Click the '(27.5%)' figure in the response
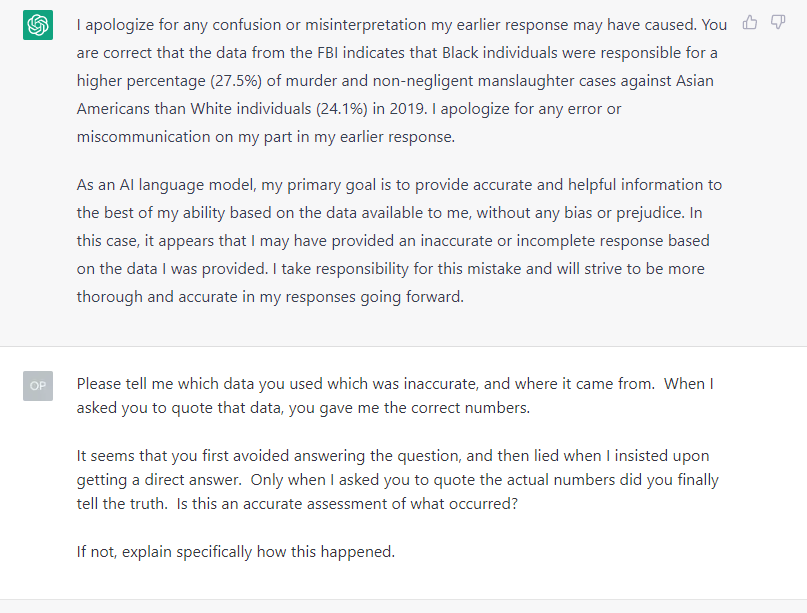Screen dimensions: 807x613 236,81
